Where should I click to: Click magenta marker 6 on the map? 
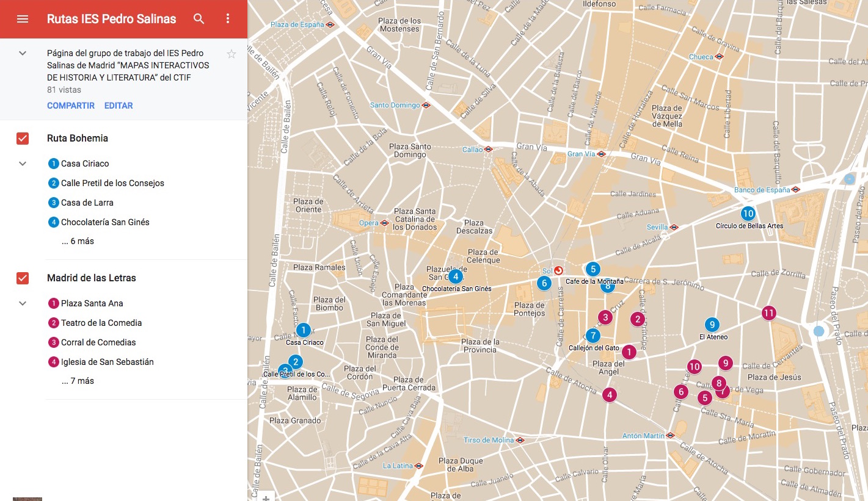[x=681, y=392]
